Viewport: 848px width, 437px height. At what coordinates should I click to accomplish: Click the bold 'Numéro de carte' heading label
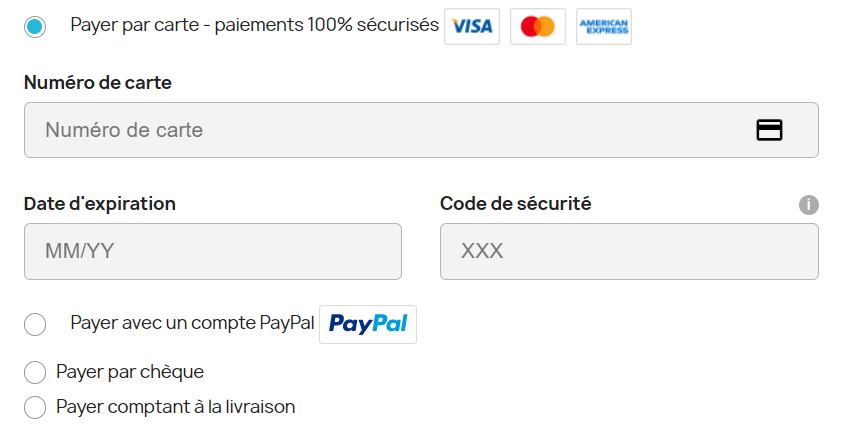coord(98,82)
